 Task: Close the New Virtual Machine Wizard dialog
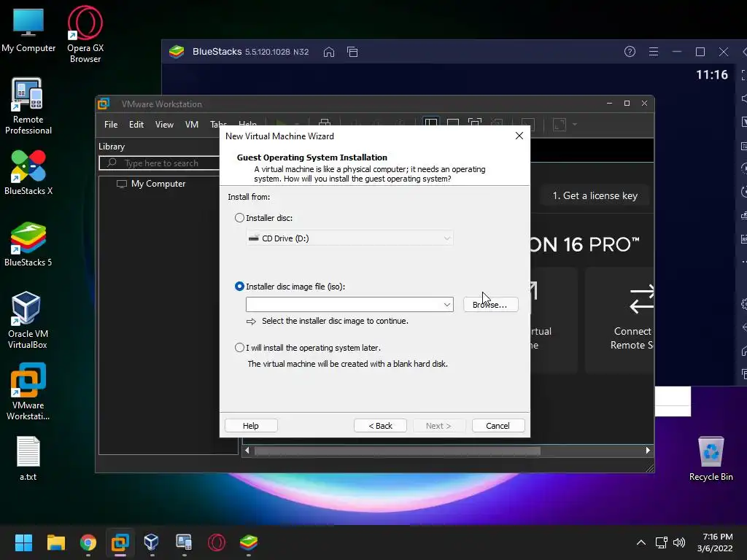coord(519,136)
